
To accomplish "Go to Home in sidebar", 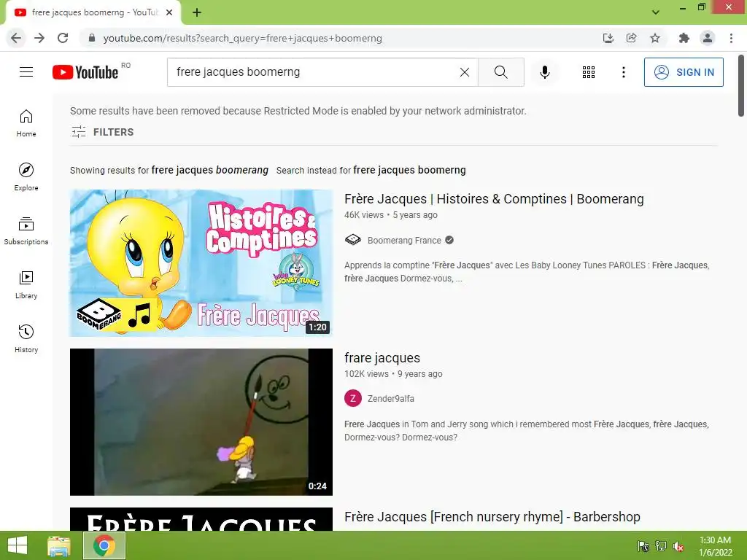I will [26, 123].
